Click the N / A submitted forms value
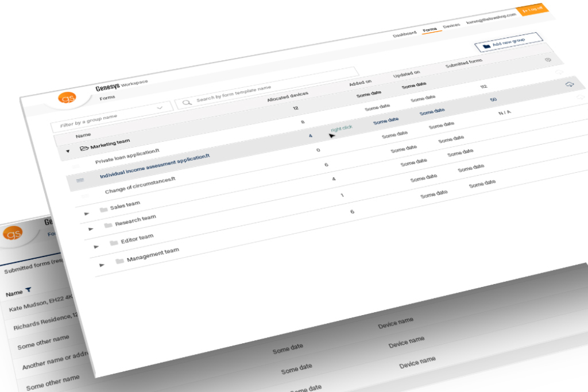Image resolution: width=588 pixels, height=392 pixels. tap(504, 112)
